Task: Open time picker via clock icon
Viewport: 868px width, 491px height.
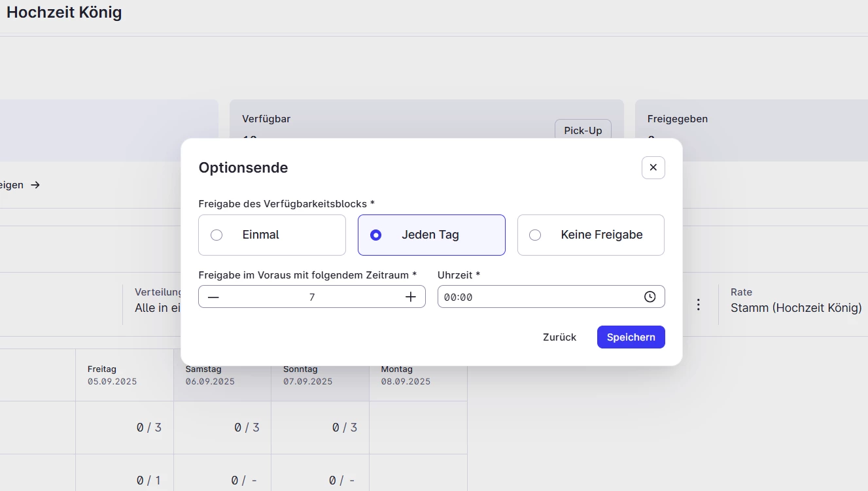Action: (x=650, y=297)
